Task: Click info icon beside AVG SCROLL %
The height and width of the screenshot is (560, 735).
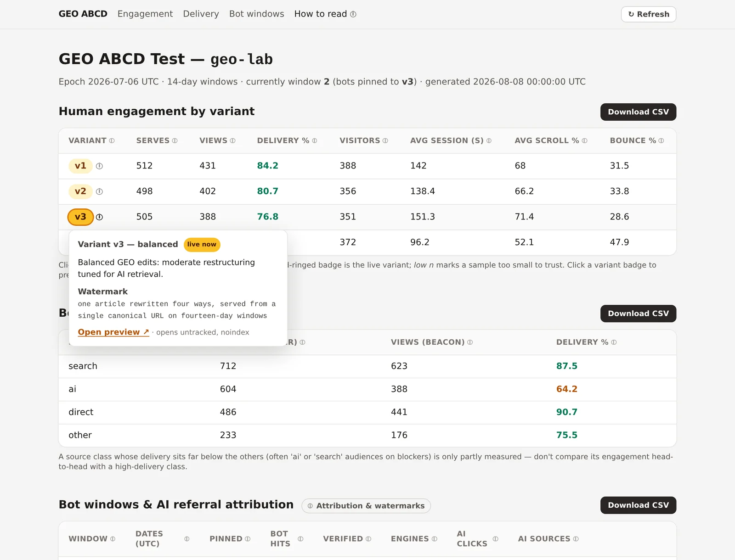Action: 584,141
